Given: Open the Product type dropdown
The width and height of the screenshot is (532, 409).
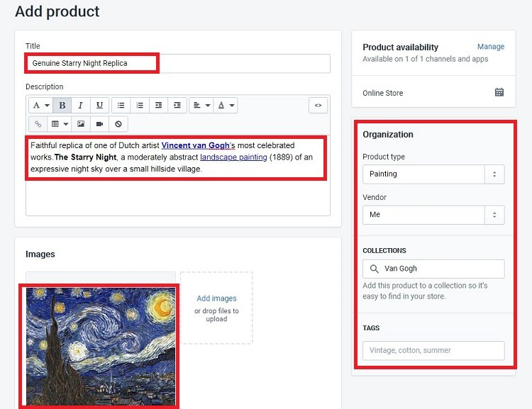Looking at the screenshot, I should tap(433, 174).
